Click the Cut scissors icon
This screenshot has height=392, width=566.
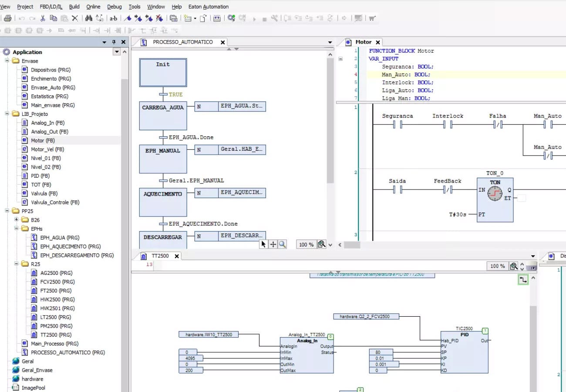(x=43, y=18)
